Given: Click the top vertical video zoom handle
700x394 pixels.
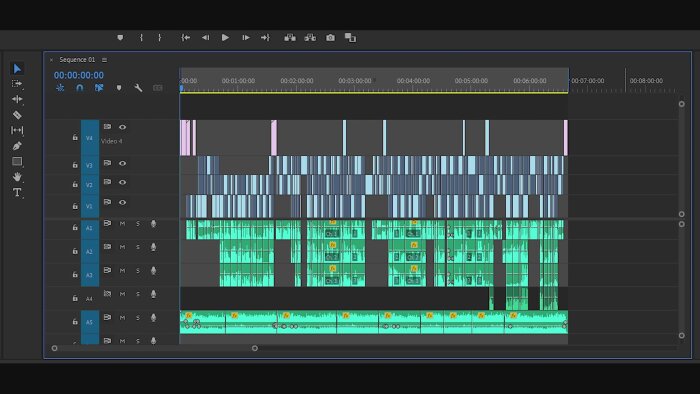Looking at the screenshot, I should click(682, 104).
